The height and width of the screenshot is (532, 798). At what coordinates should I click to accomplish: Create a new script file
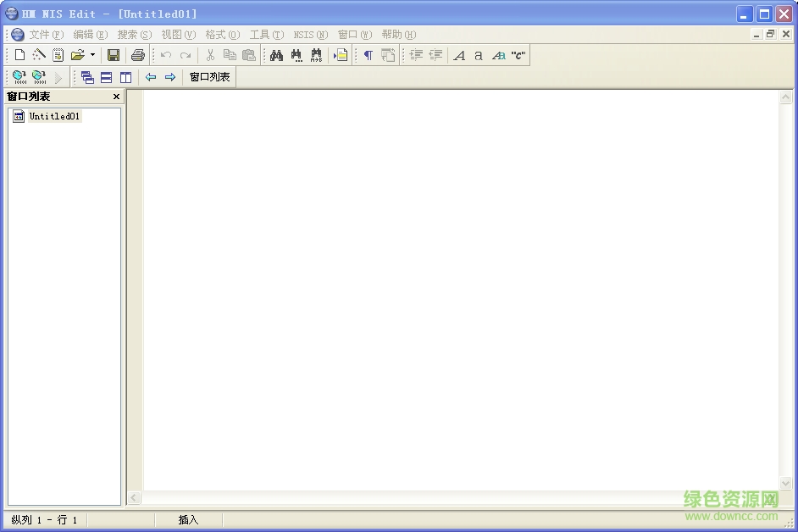tap(19, 55)
